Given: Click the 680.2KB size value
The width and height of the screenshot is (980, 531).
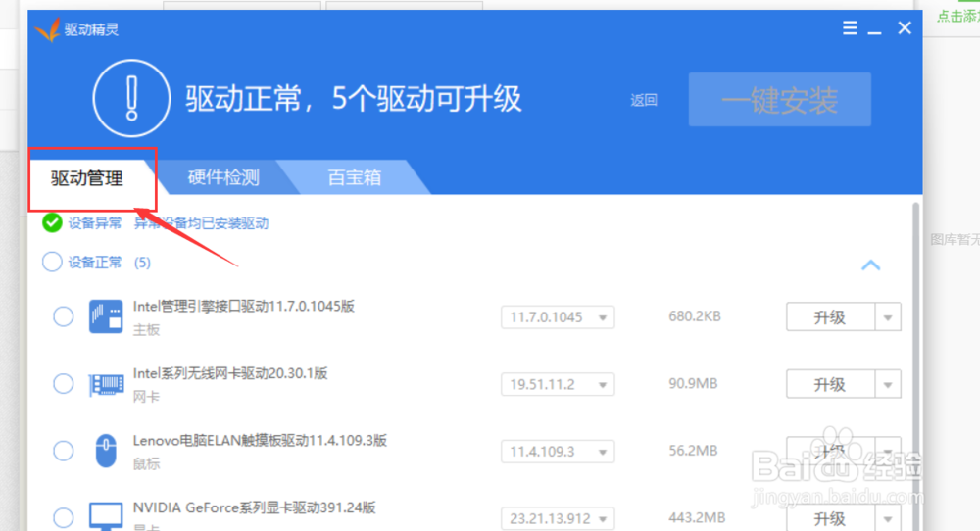Looking at the screenshot, I should click(x=695, y=316).
